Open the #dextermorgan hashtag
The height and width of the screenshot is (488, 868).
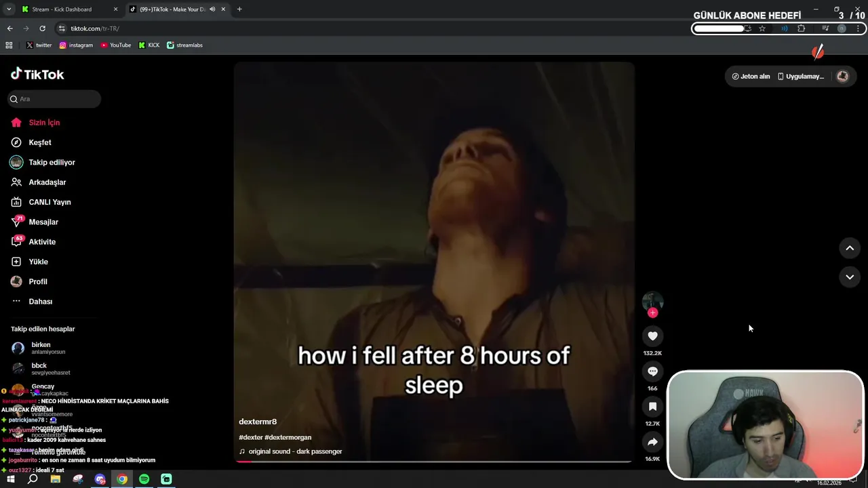[x=288, y=437]
